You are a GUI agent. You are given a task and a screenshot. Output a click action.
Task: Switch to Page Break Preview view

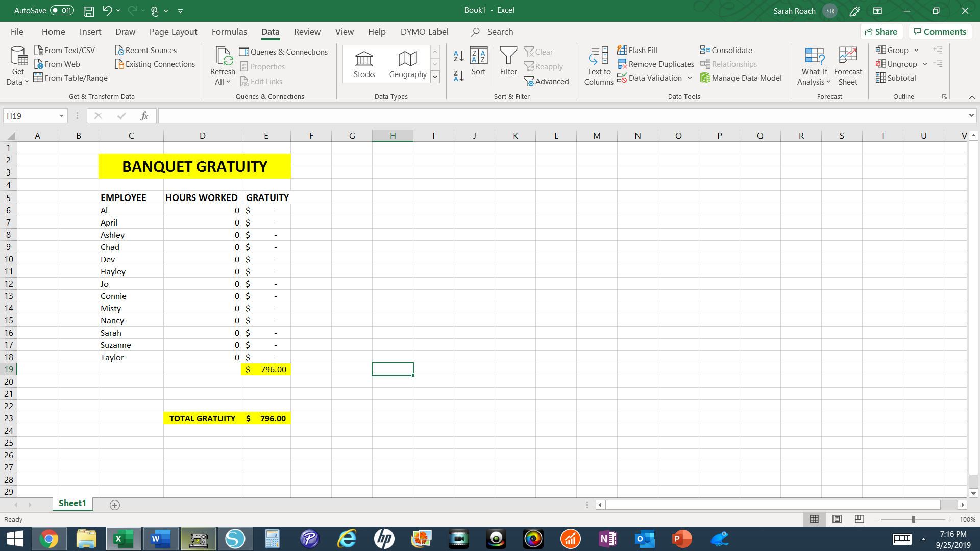[860, 519]
